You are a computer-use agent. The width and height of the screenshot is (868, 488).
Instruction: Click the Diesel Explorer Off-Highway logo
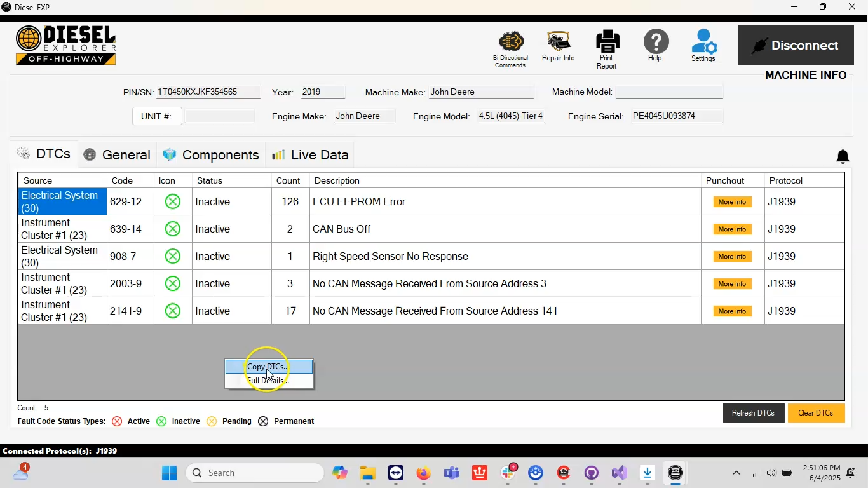[65, 44]
